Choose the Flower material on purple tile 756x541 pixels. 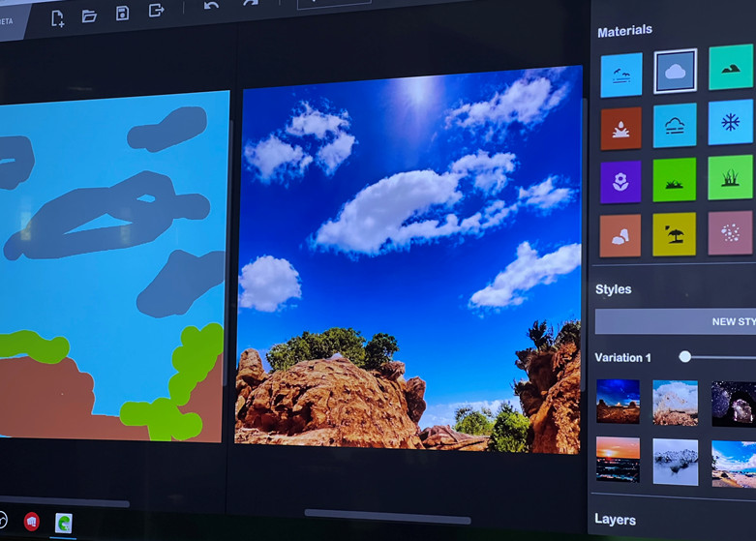tap(620, 181)
